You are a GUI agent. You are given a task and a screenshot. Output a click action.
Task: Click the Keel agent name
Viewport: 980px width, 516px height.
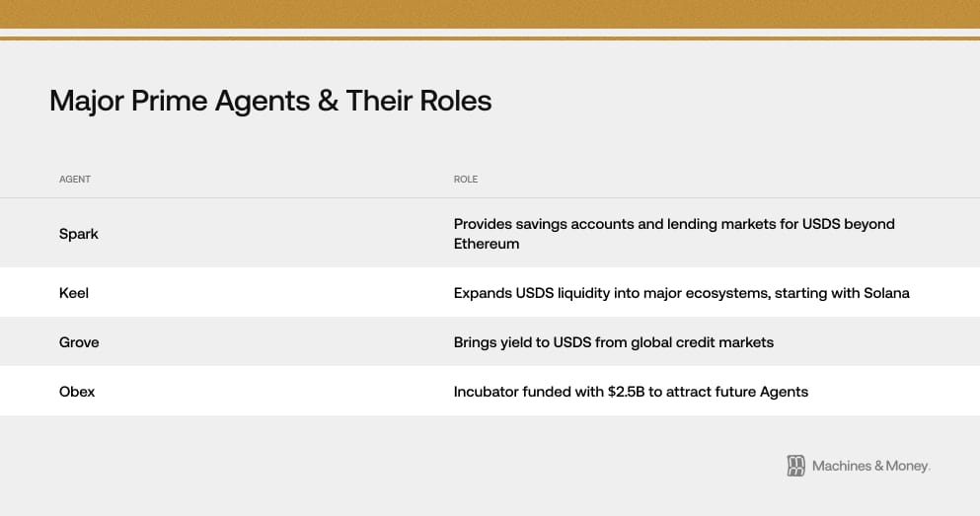75,293
